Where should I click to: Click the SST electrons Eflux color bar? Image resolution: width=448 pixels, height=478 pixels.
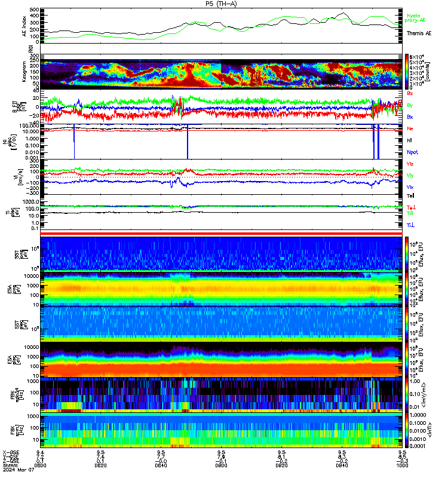tap(407, 324)
